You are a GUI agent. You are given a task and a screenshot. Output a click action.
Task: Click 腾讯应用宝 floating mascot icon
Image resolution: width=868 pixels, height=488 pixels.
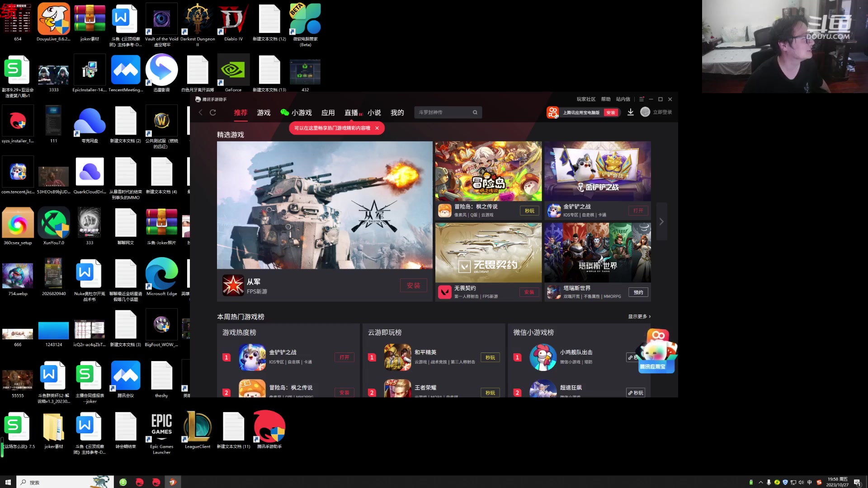tap(657, 352)
